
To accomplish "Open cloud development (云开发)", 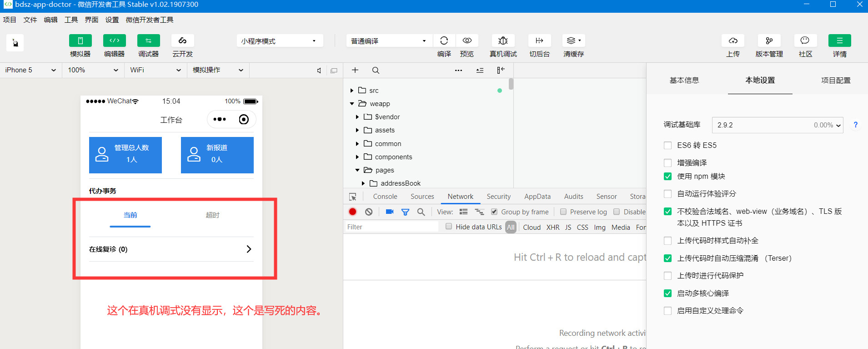I will click(183, 40).
